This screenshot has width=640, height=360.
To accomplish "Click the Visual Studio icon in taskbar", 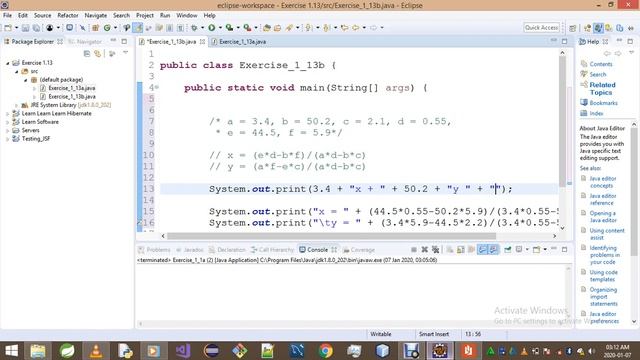I will [183, 351].
